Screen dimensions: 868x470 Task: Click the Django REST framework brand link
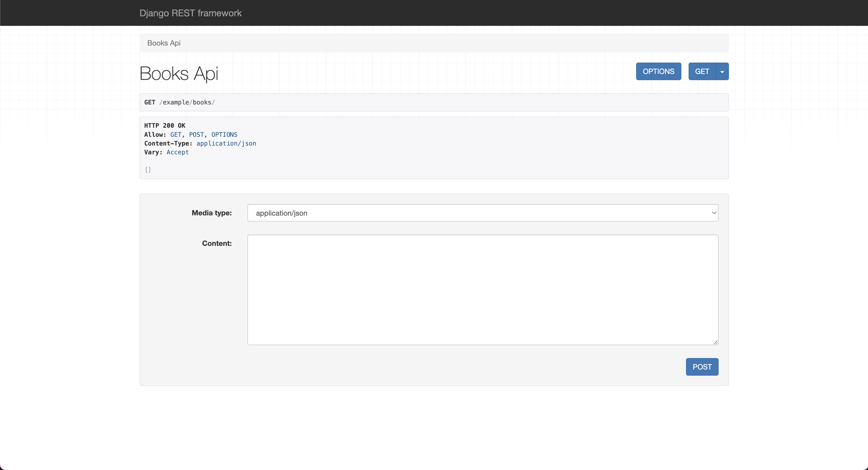point(191,13)
